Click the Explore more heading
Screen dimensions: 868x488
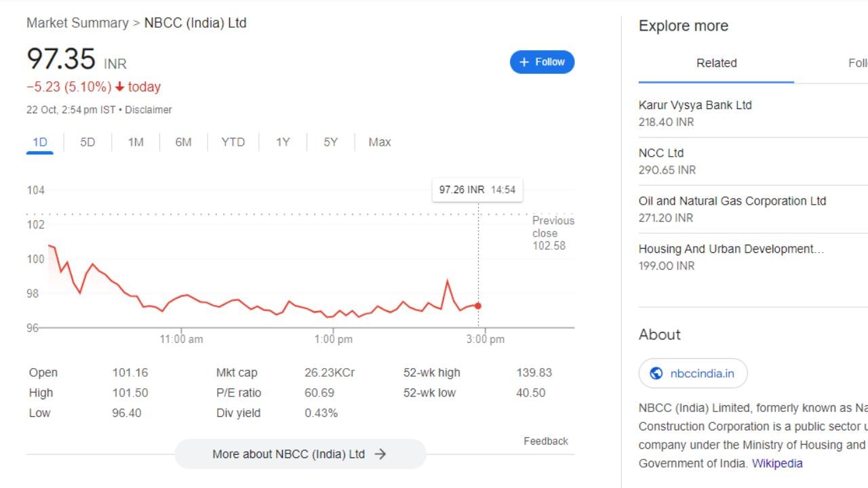click(684, 26)
